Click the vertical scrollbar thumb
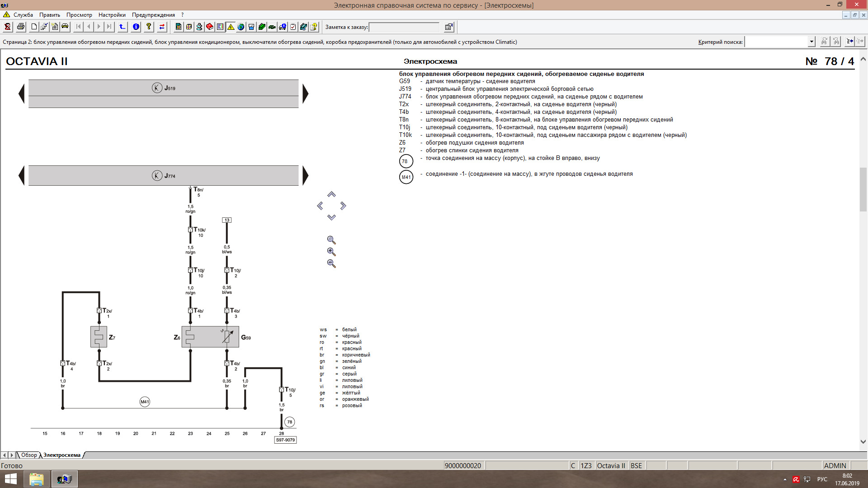This screenshot has height=488, width=868. point(863,189)
